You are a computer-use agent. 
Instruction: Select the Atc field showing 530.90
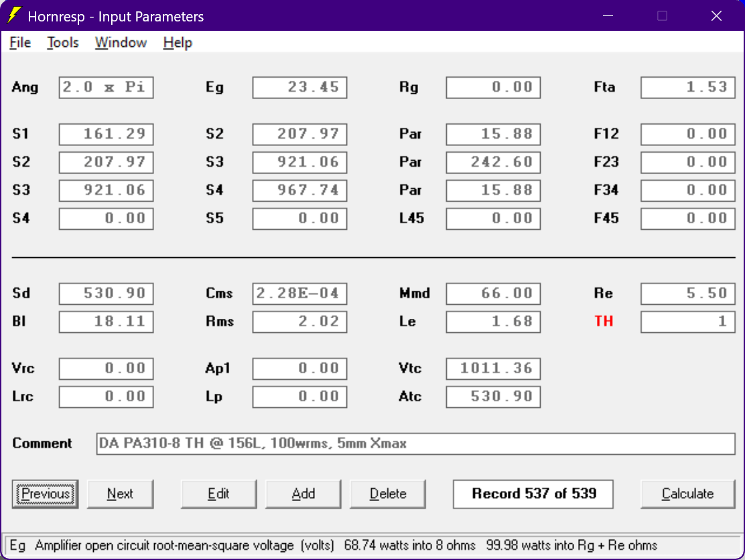click(493, 397)
